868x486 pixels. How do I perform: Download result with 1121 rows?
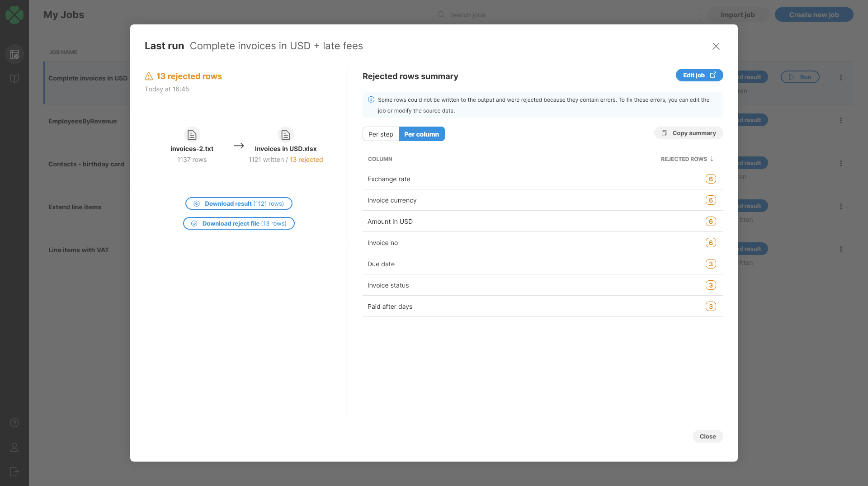tap(239, 204)
